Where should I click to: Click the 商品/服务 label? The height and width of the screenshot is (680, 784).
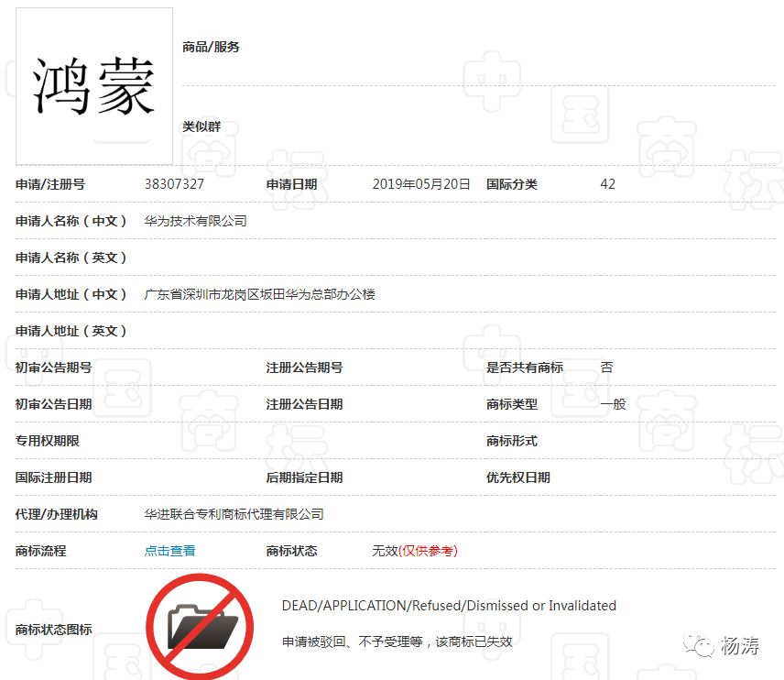(211, 47)
